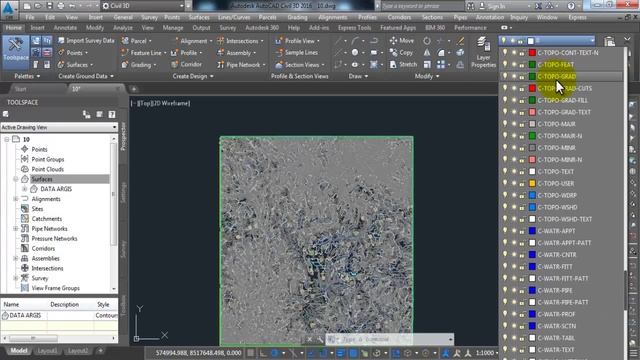640x360 pixels.
Task: Select the DATA ARGIS row in item list
Action: click(x=59, y=316)
